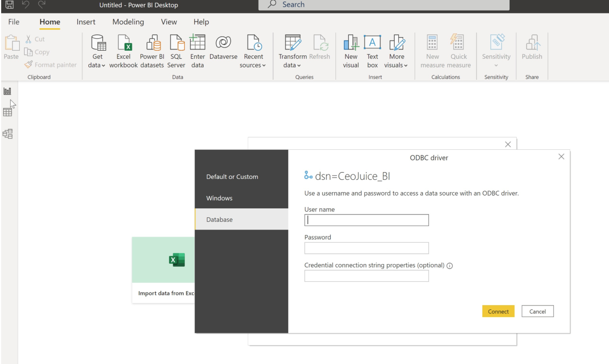The width and height of the screenshot is (609, 364).
Task: Close the dialog behind ODBC driver
Action: point(508,144)
